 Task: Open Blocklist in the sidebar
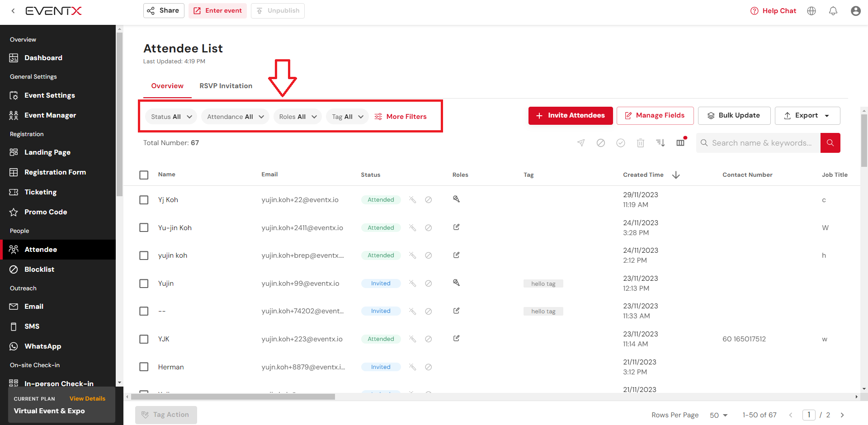click(x=39, y=269)
